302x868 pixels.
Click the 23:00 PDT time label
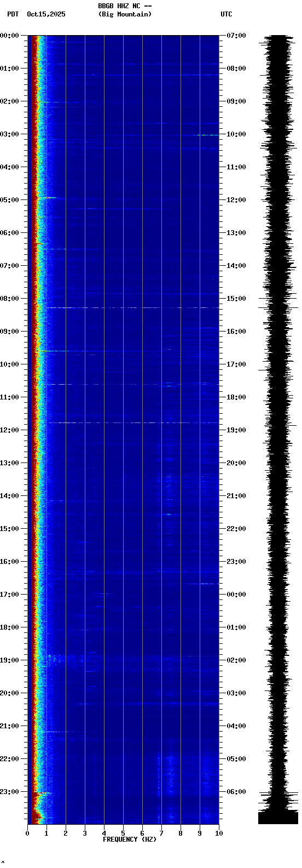[x=9, y=792]
